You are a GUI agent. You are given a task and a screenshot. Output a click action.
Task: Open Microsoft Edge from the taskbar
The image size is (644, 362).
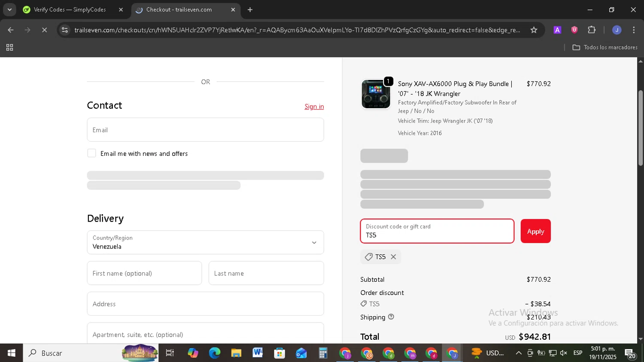[214, 353]
